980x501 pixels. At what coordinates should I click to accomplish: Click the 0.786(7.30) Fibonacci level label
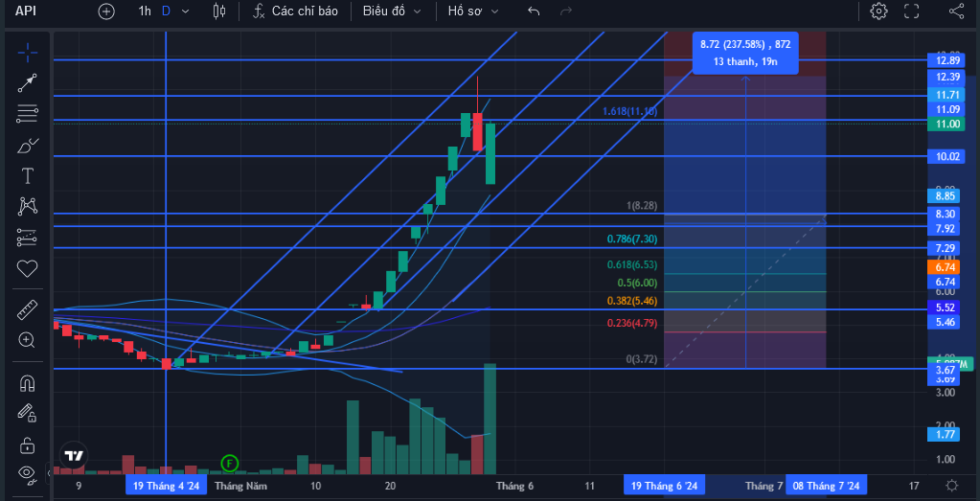pos(632,239)
